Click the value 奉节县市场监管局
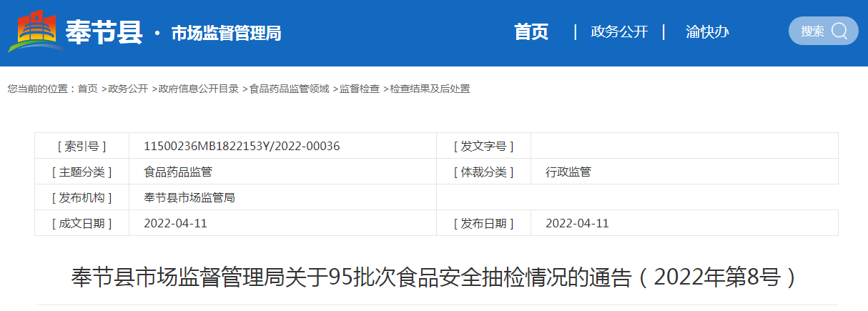868x311 pixels. point(189,197)
